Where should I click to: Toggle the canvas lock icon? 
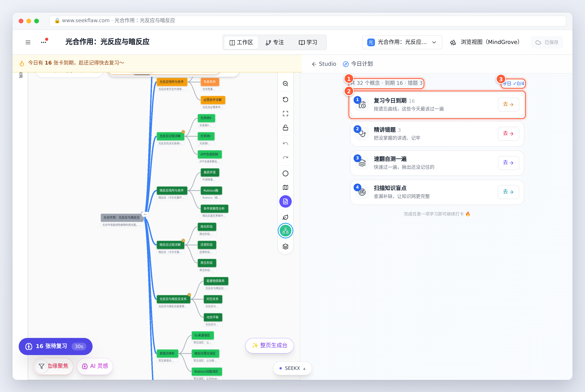point(285,128)
